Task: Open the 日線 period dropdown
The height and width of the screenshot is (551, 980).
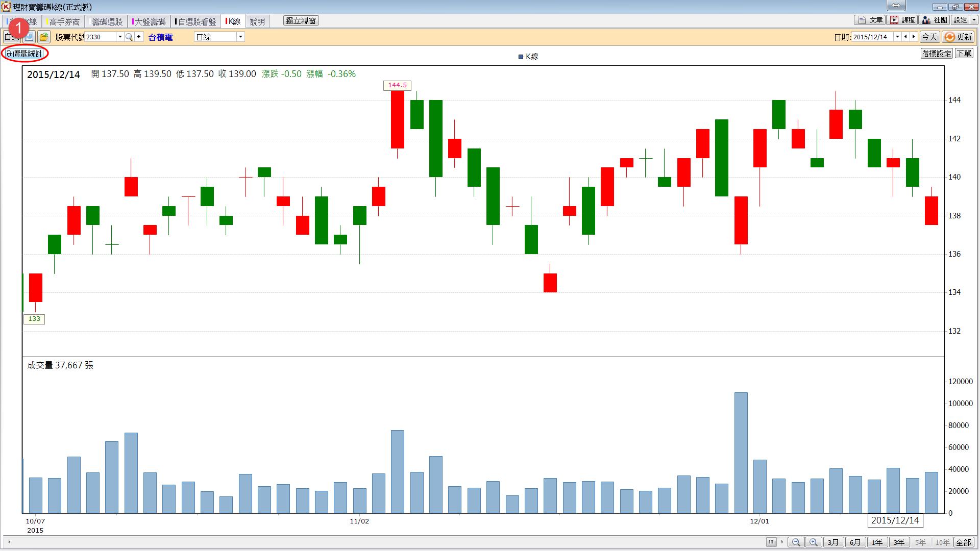Action: (240, 37)
